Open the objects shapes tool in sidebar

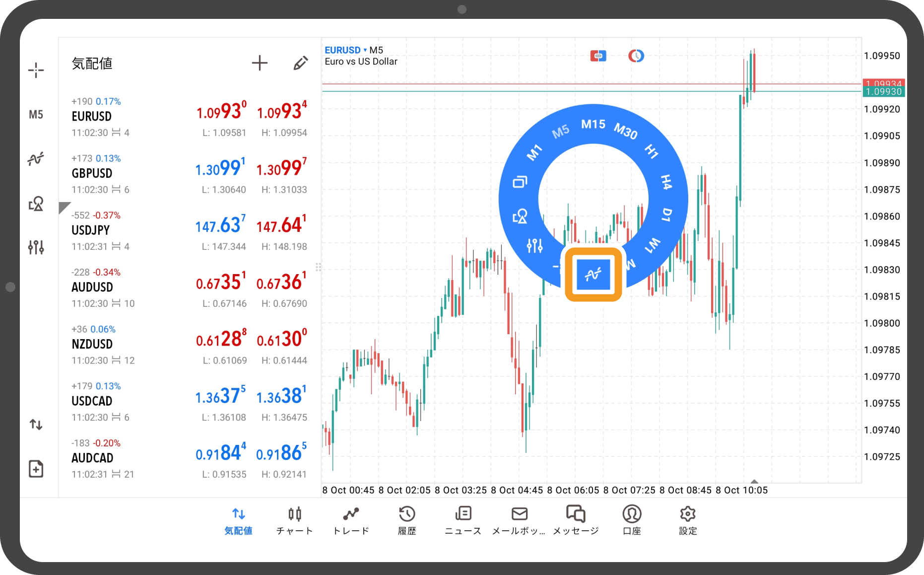tap(36, 203)
